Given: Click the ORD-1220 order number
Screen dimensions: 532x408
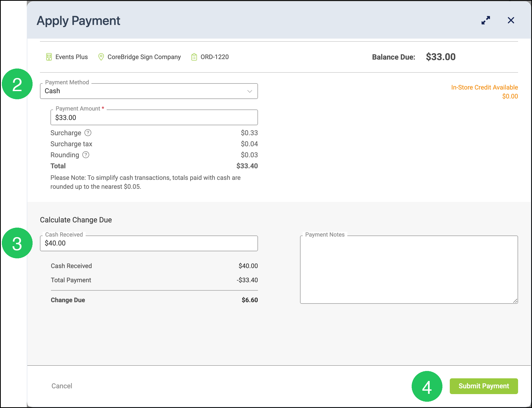Looking at the screenshot, I should click(215, 57).
